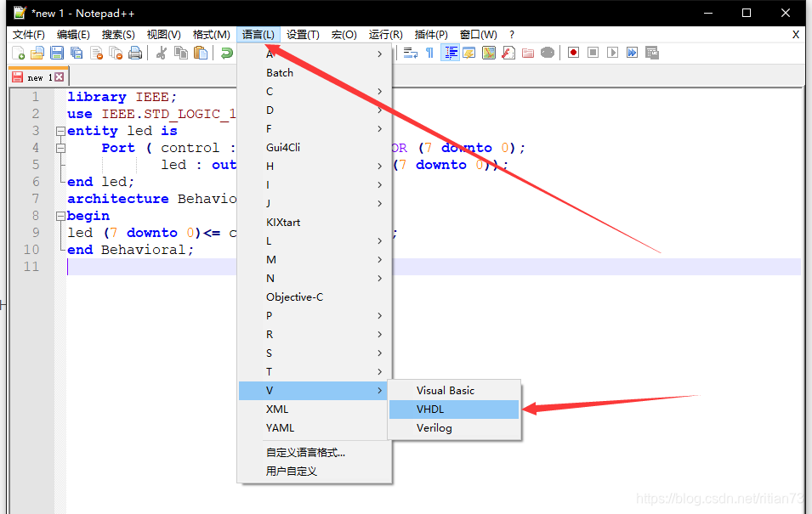Select VHDL in the submenu
The width and height of the screenshot is (812, 514).
click(454, 410)
